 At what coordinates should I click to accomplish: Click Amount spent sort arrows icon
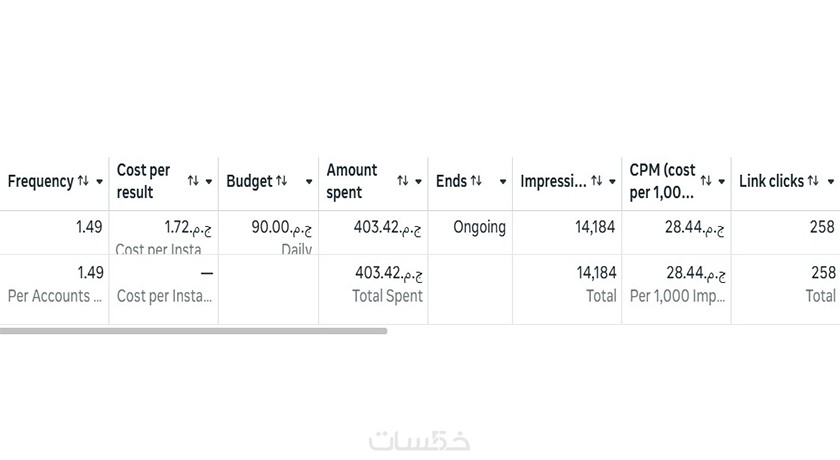pos(402,181)
